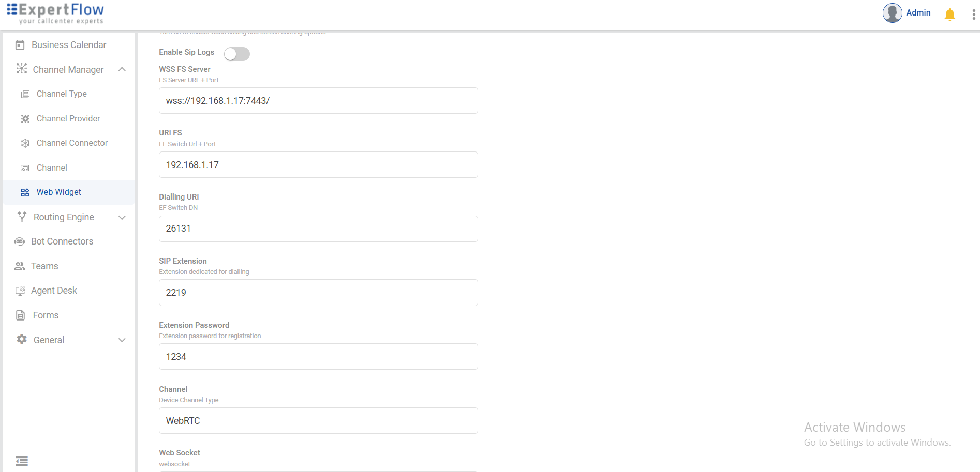Image resolution: width=980 pixels, height=472 pixels.
Task: Click the Bot Connectors icon
Action: pos(20,241)
